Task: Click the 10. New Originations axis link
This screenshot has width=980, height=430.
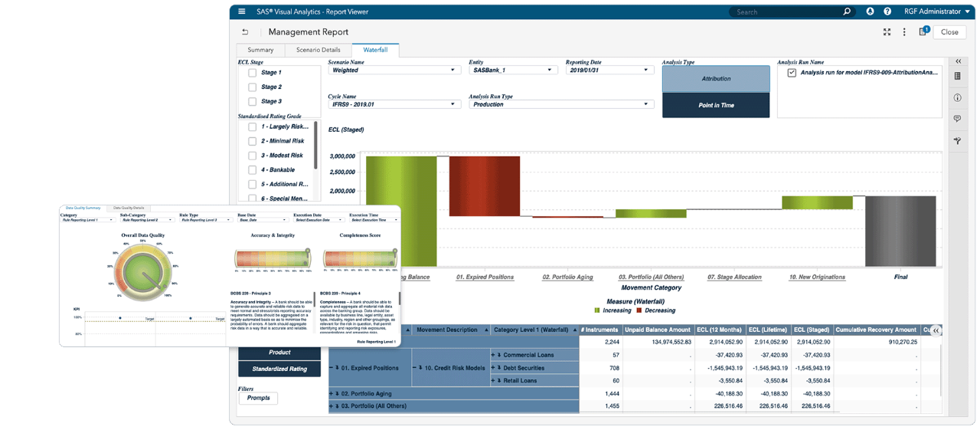Action: (817, 277)
